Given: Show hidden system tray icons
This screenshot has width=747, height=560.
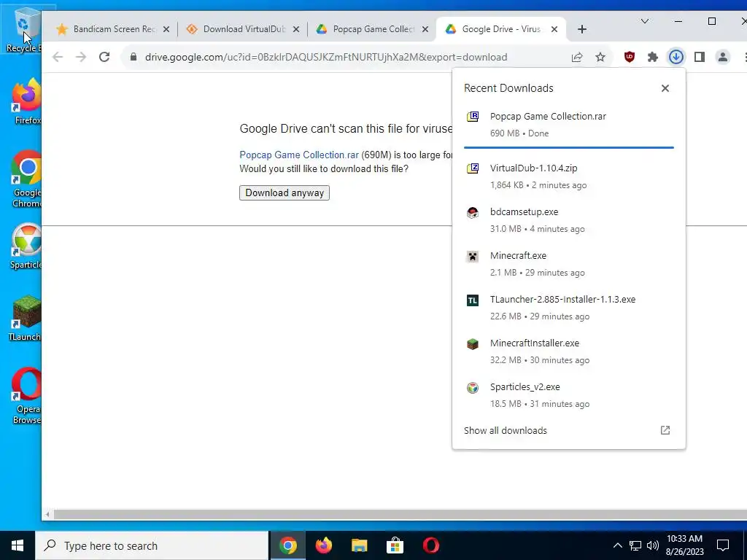Looking at the screenshot, I should click(x=617, y=545).
